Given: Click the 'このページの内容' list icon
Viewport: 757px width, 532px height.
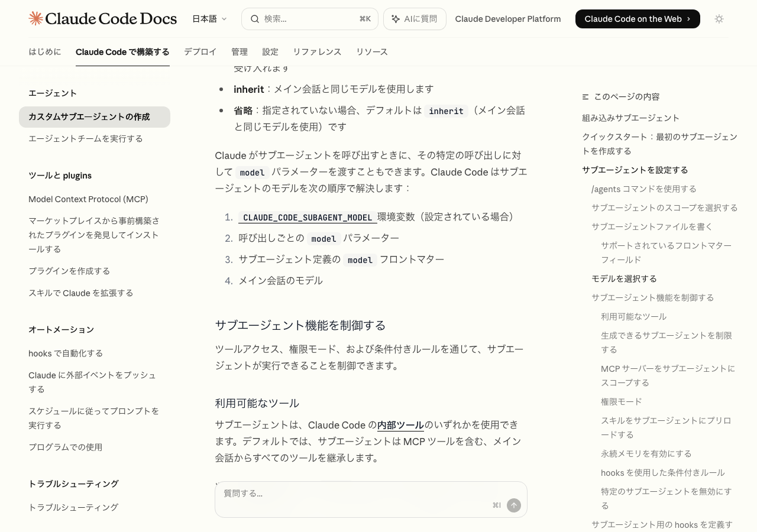Looking at the screenshot, I should coord(585,97).
